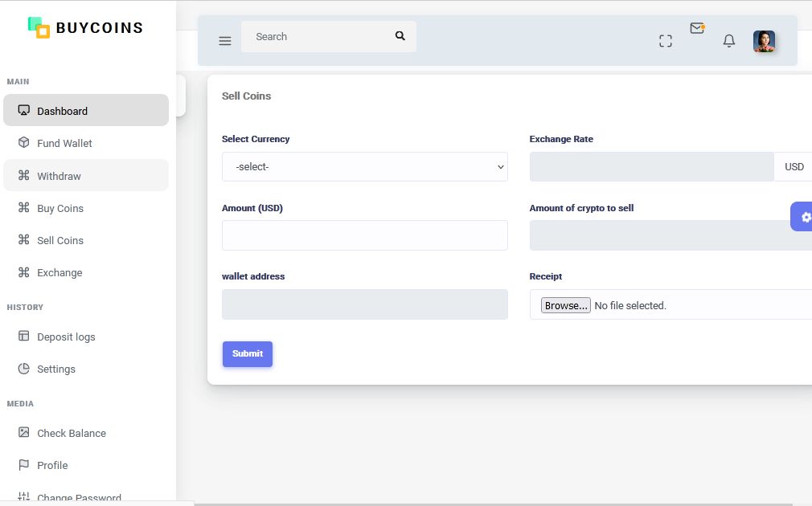Navigate to Buy Coins

click(x=60, y=208)
